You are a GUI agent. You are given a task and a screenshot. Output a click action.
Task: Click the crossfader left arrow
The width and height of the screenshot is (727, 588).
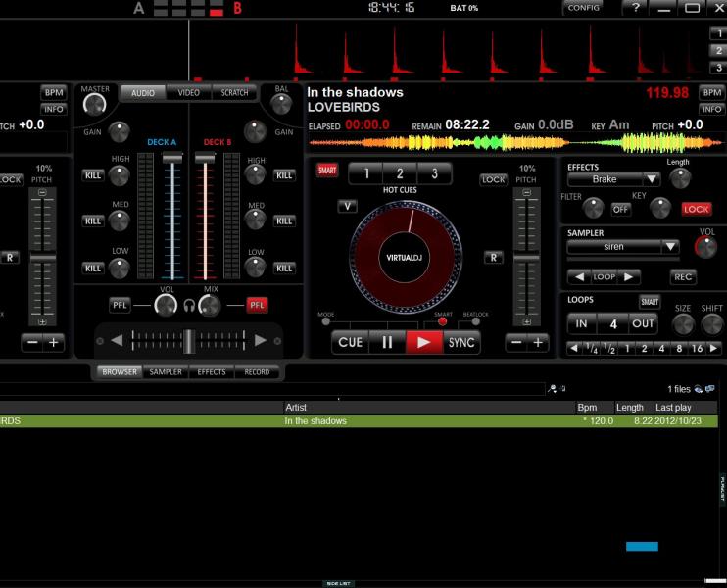(x=117, y=340)
